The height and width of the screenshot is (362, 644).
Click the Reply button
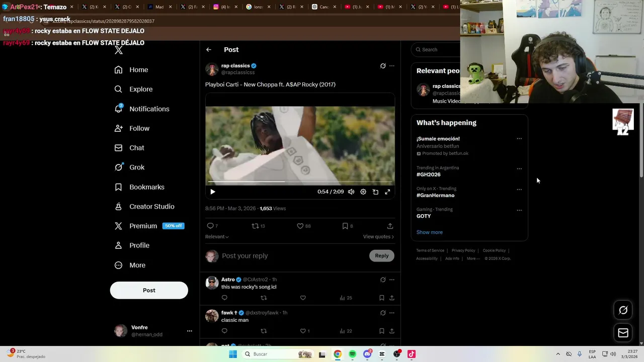[382, 256]
